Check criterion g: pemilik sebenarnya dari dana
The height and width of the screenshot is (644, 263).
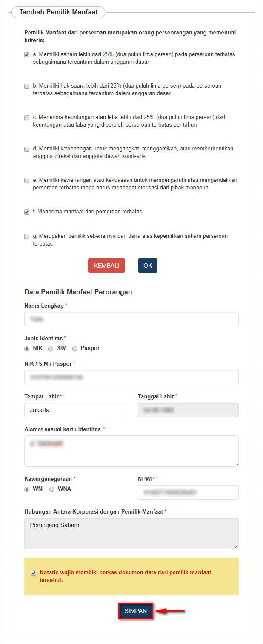tap(27, 237)
